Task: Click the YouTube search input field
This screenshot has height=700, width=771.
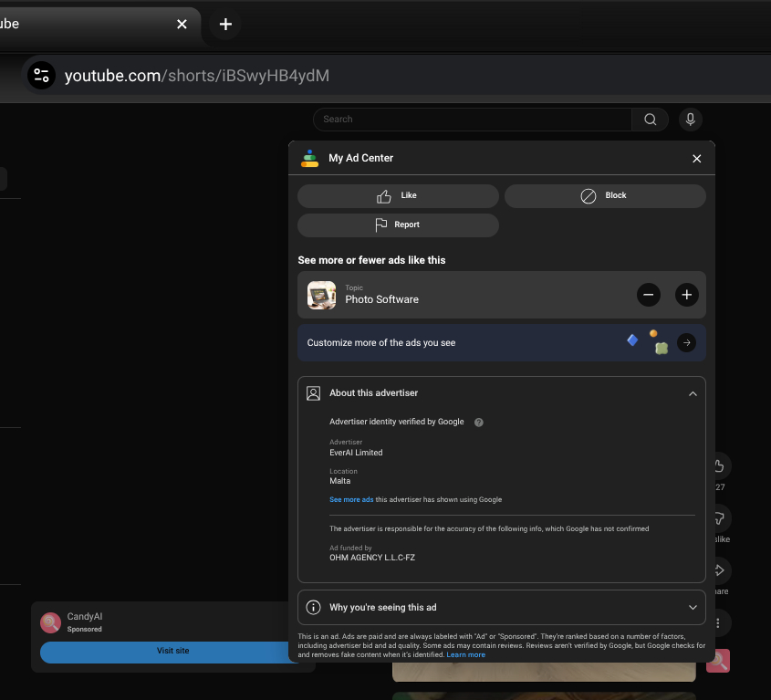Action: click(x=472, y=120)
